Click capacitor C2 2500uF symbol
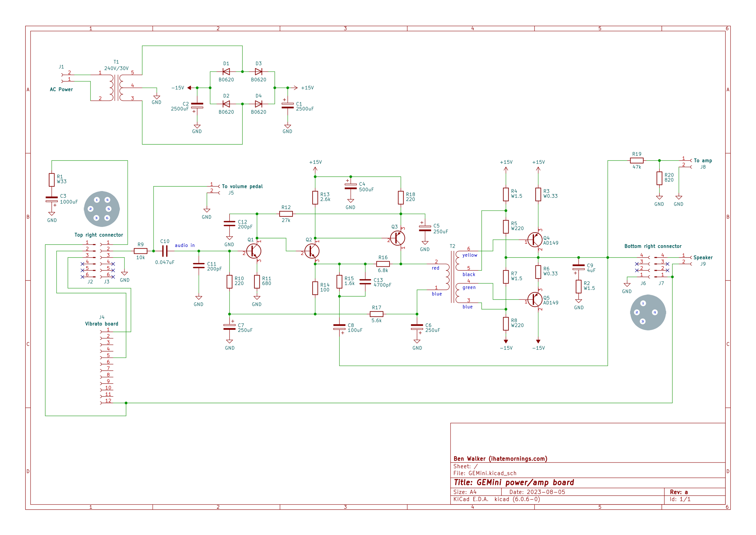This screenshot has width=756, height=535. pos(197,105)
